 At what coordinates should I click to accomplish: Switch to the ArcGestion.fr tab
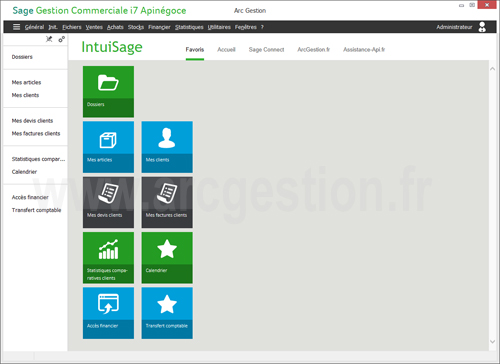[x=314, y=50]
